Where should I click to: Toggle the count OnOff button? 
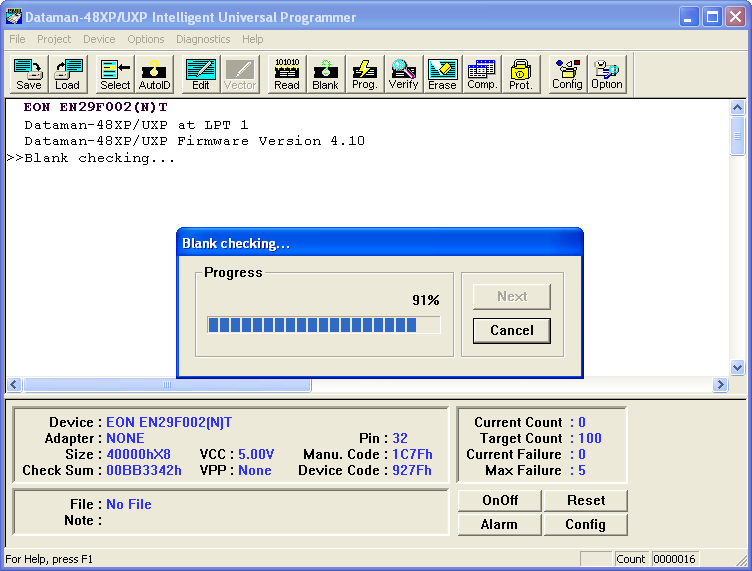(499, 500)
